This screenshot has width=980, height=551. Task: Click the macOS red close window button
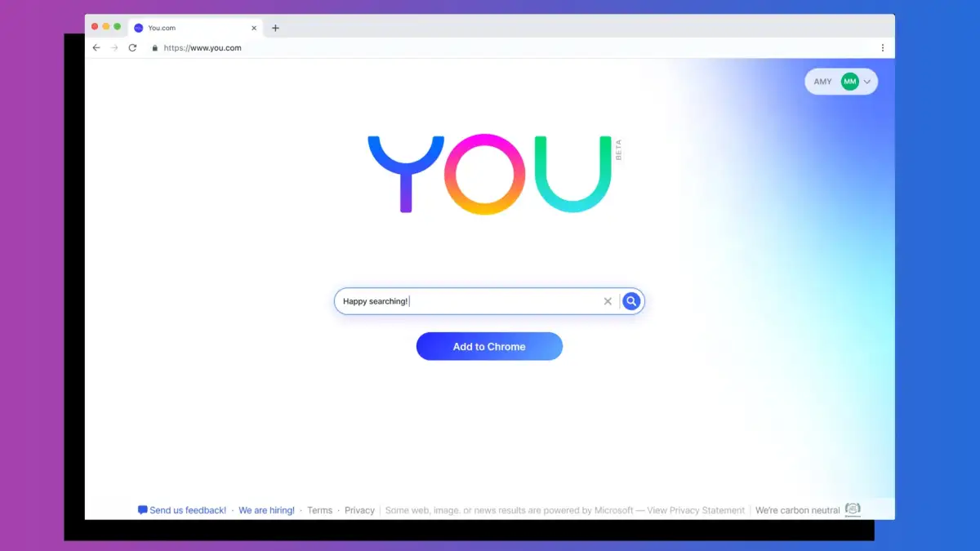95,27
